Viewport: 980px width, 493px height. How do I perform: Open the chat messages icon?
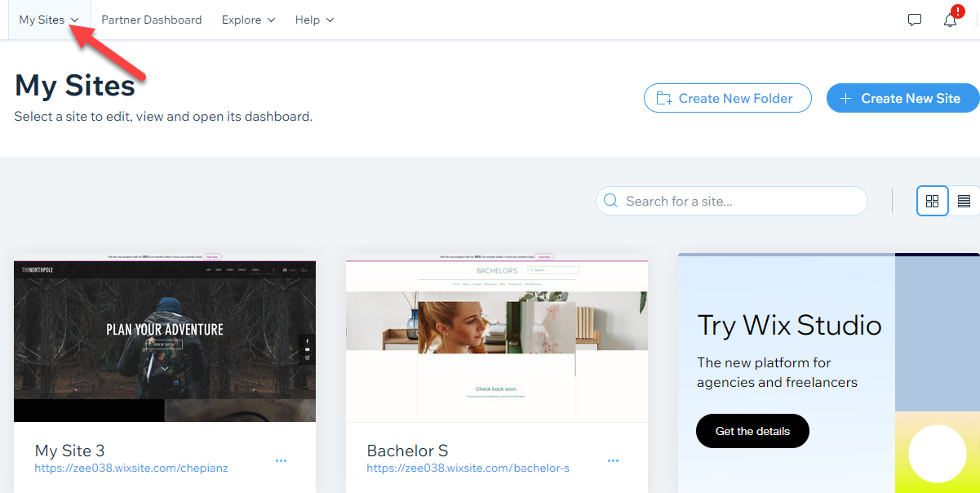[915, 20]
